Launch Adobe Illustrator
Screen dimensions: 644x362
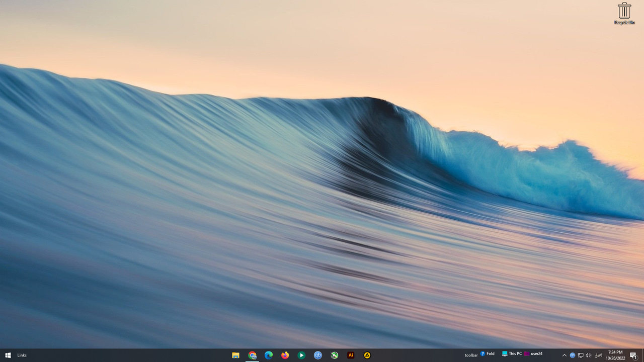351,355
